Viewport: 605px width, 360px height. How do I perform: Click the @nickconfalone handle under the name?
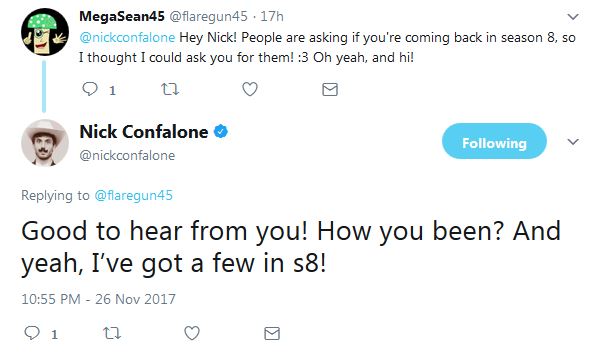point(127,155)
